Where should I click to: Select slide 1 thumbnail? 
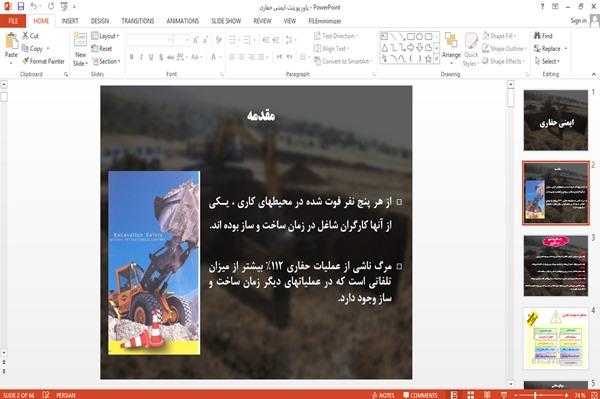[x=556, y=120]
